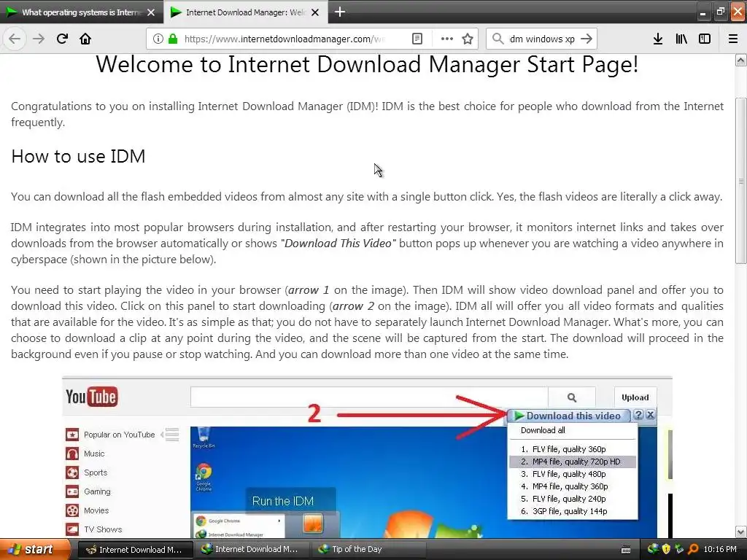The image size is (747, 560).
Task: Click the 'How to use IDM' heading
Action: point(78,156)
